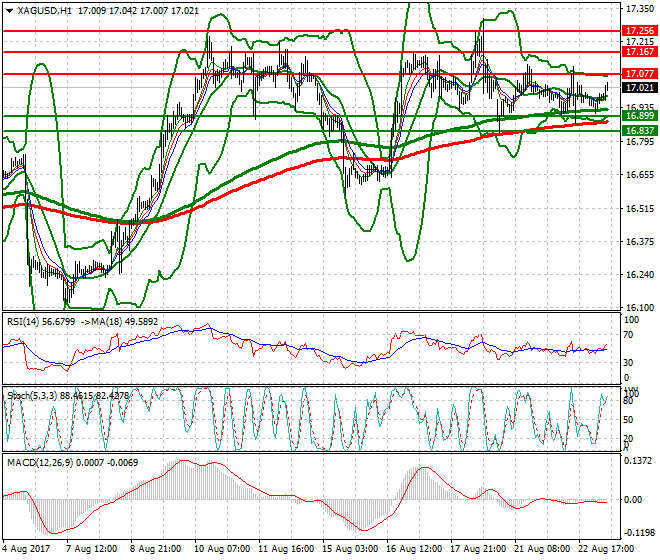Select the XAGUSD,H1 chart title text
Viewport: 660px width, 560px height.
coord(44,11)
